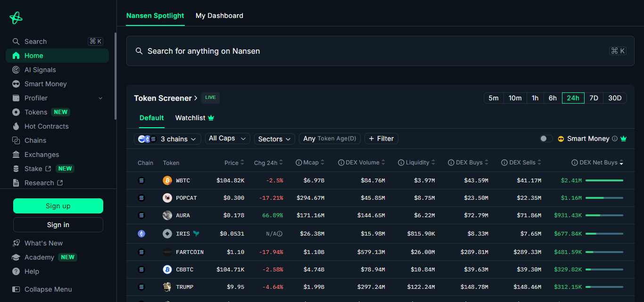
Task: Switch to the Watchlist tab
Action: click(x=195, y=118)
